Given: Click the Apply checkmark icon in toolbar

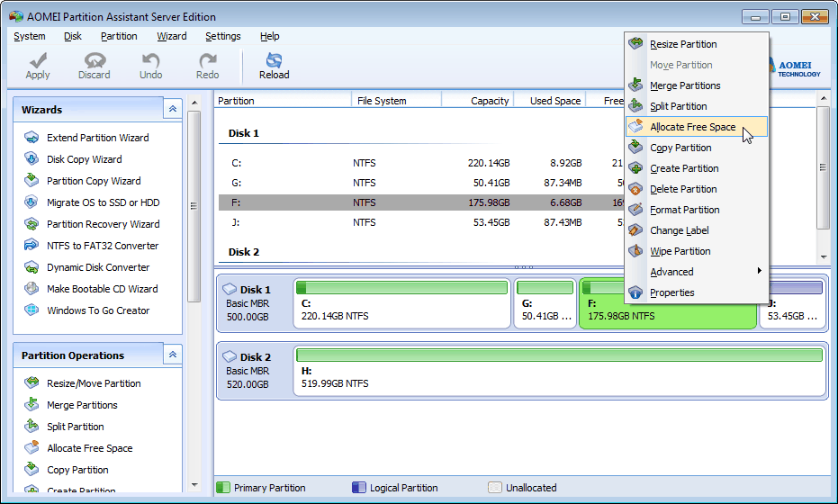Looking at the screenshot, I should coord(38,60).
